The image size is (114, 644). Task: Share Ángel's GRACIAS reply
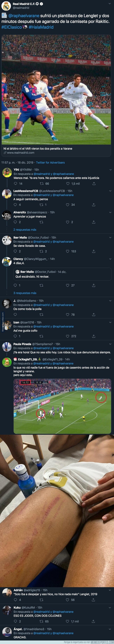[x=94, y=643]
